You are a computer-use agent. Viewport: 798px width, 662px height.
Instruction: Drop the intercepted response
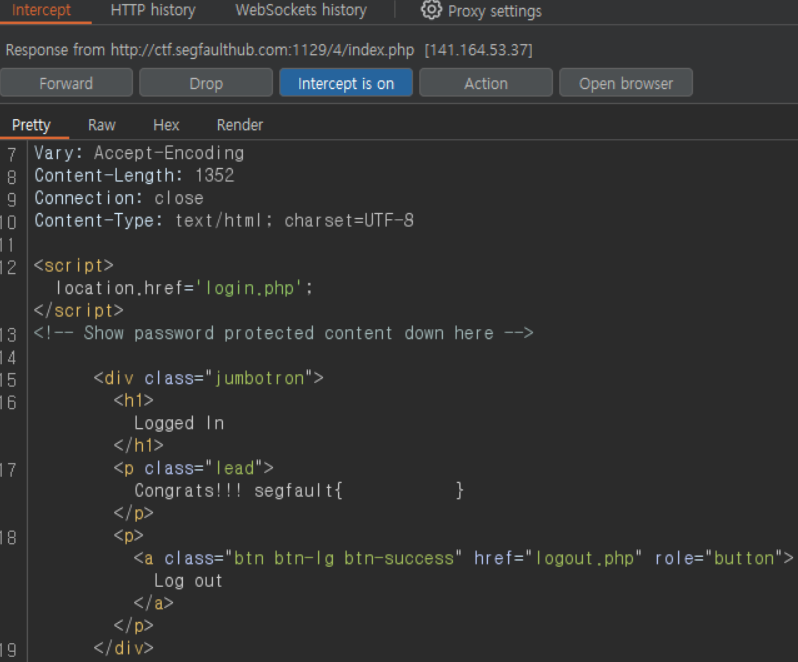tap(206, 83)
